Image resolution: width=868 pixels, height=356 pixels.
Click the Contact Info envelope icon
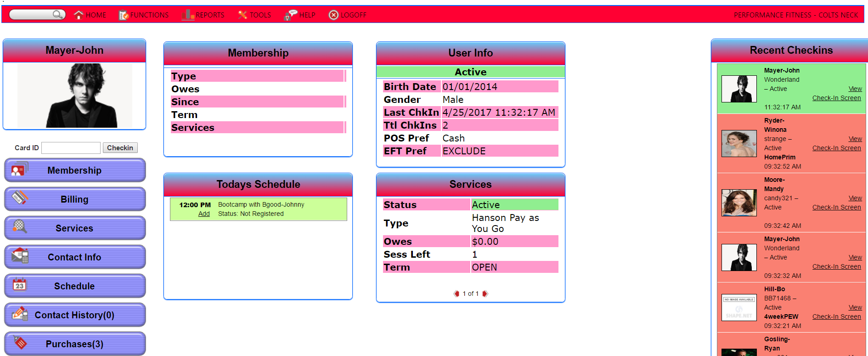point(20,256)
